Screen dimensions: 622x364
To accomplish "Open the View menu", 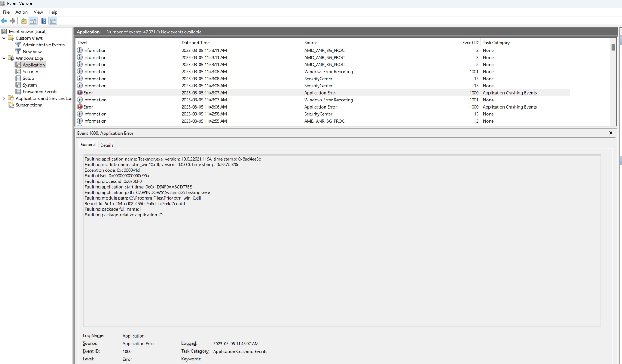I will click(x=38, y=12).
